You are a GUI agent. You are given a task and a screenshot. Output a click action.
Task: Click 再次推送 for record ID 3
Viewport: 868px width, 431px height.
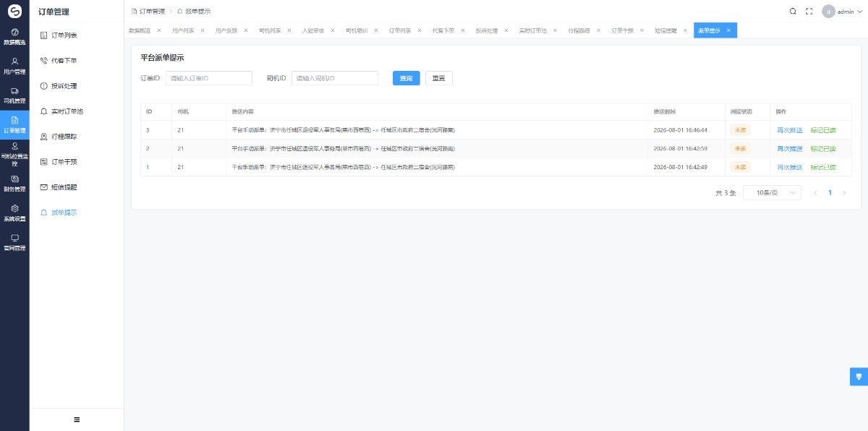coord(789,130)
